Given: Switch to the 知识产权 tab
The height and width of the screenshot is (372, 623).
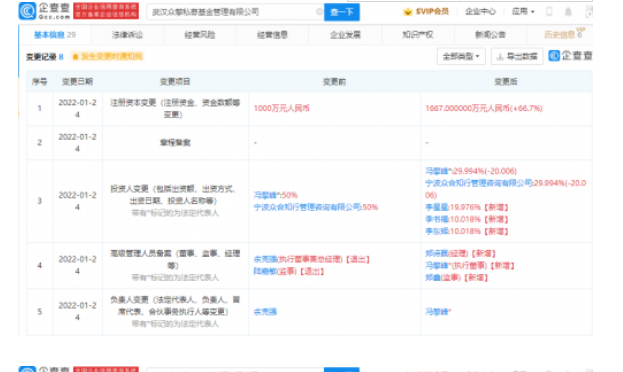Looking at the screenshot, I should (x=418, y=35).
